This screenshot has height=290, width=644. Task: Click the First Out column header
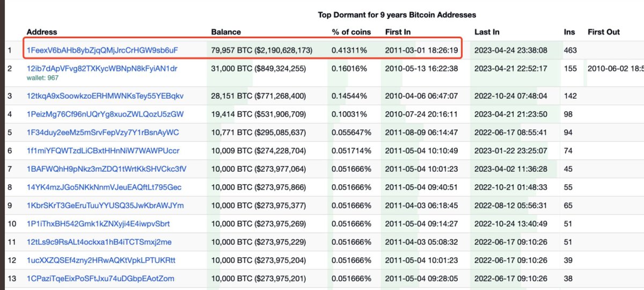pos(604,32)
